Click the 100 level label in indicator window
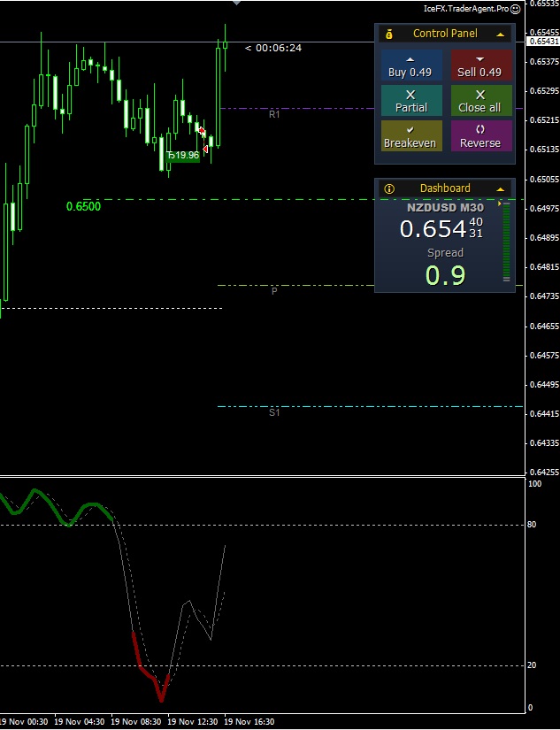This screenshot has height=730, width=560. click(535, 484)
